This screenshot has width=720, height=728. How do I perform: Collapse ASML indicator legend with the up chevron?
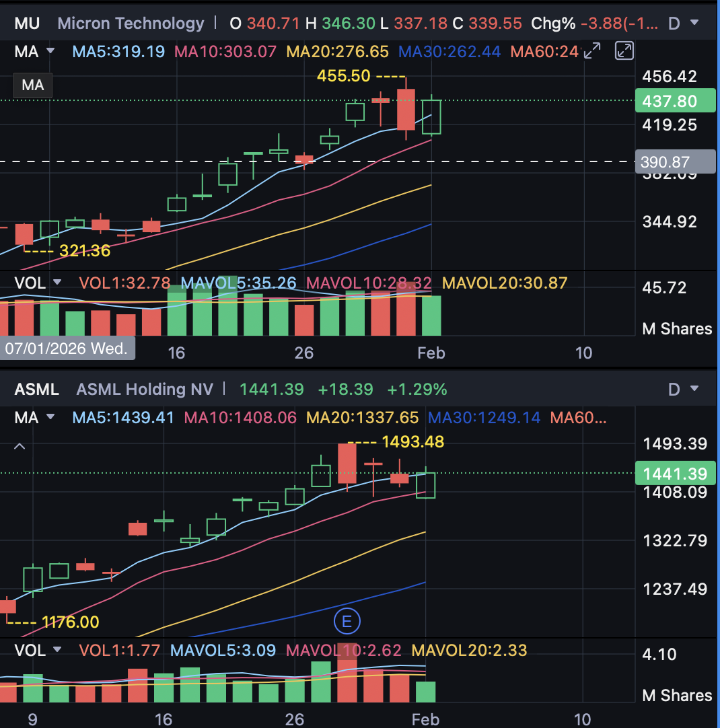pyautogui.click(x=20, y=447)
